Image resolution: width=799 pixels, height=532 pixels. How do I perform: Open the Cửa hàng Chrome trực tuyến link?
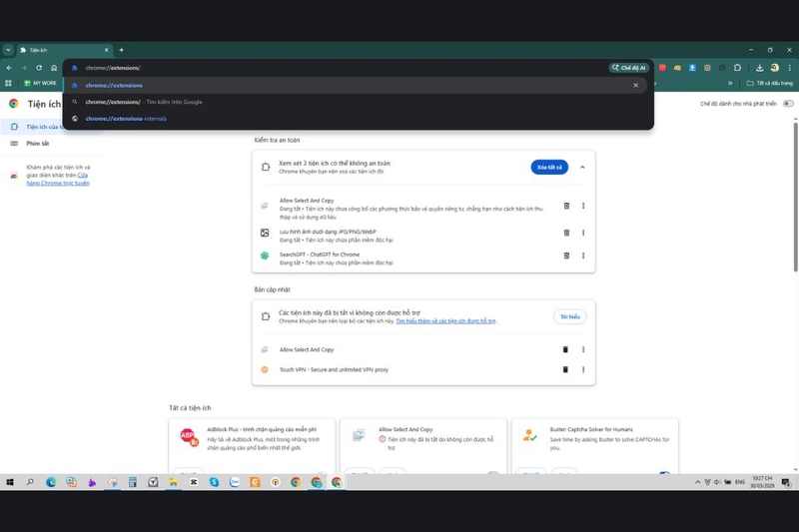pyautogui.click(x=58, y=180)
